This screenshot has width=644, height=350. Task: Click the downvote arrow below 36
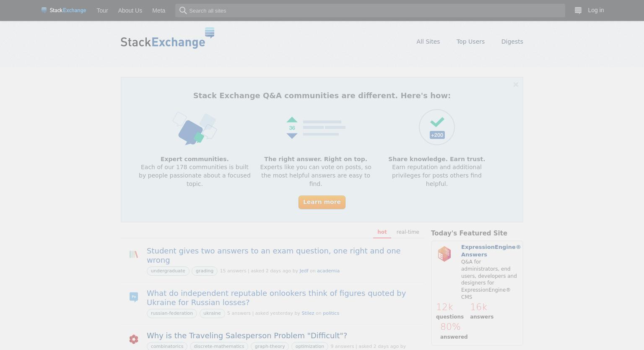(x=292, y=136)
